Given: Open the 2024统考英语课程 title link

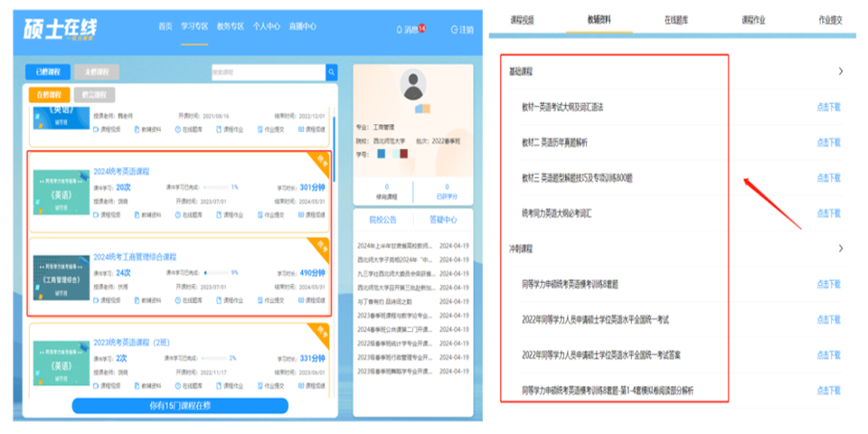Looking at the screenshot, I should click(x=121, y=172).
